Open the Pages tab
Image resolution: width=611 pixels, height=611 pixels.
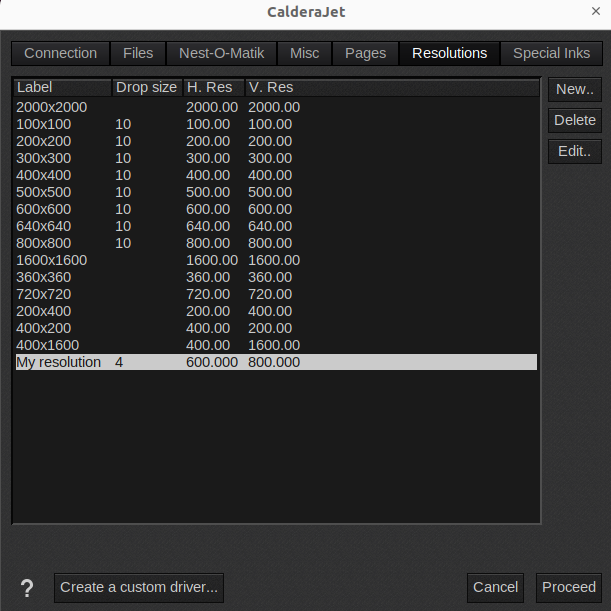365,53
